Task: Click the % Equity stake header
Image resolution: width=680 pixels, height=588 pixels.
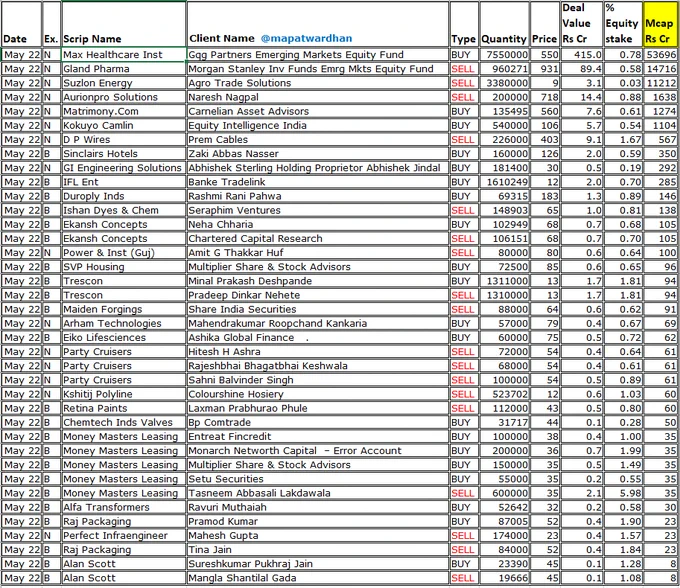Action: (623, 24)
